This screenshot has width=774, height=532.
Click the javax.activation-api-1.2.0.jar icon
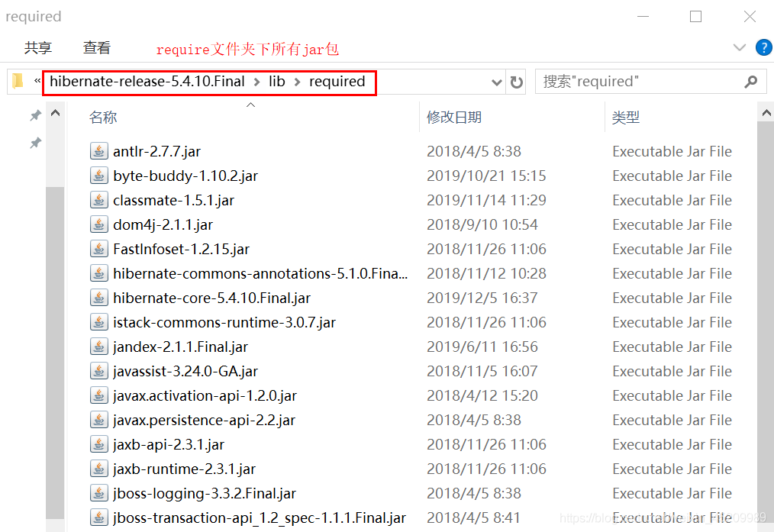[98, 395]
